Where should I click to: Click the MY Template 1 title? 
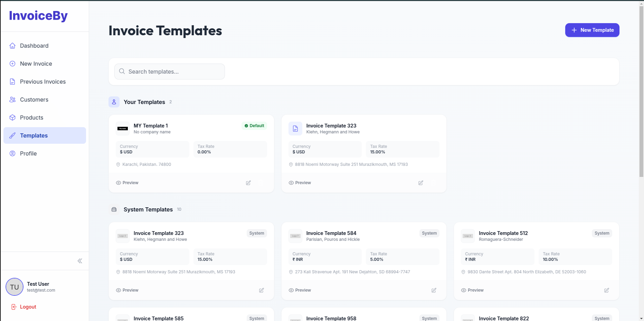(151, 126)
